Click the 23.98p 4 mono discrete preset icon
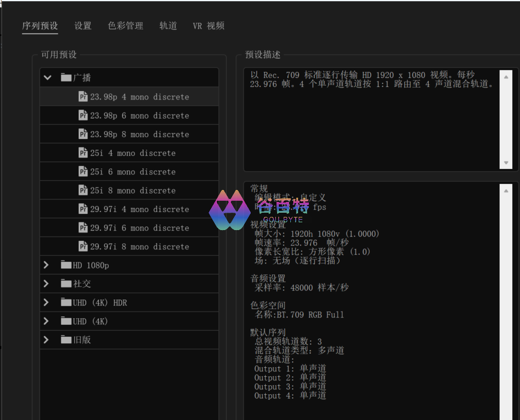 point(83,96)
